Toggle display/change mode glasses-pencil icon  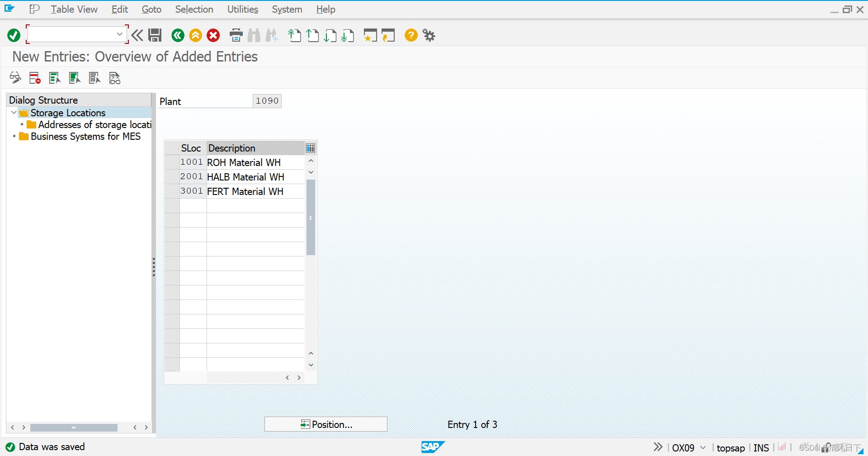pyautogui.click(x=15, y=78)
